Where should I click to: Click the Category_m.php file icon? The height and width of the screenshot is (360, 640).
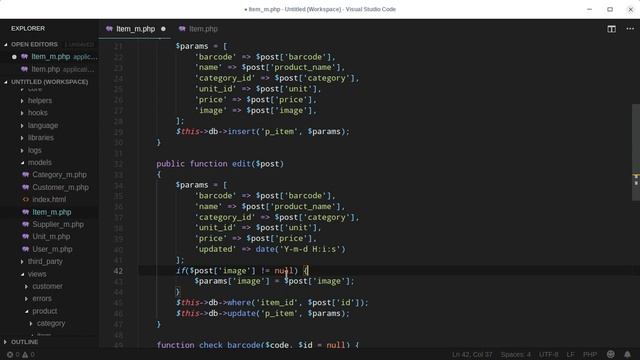(x=25, y=175)
